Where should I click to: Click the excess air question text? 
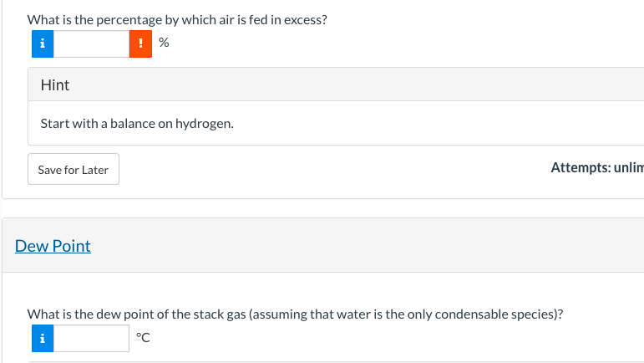(176, 18)
